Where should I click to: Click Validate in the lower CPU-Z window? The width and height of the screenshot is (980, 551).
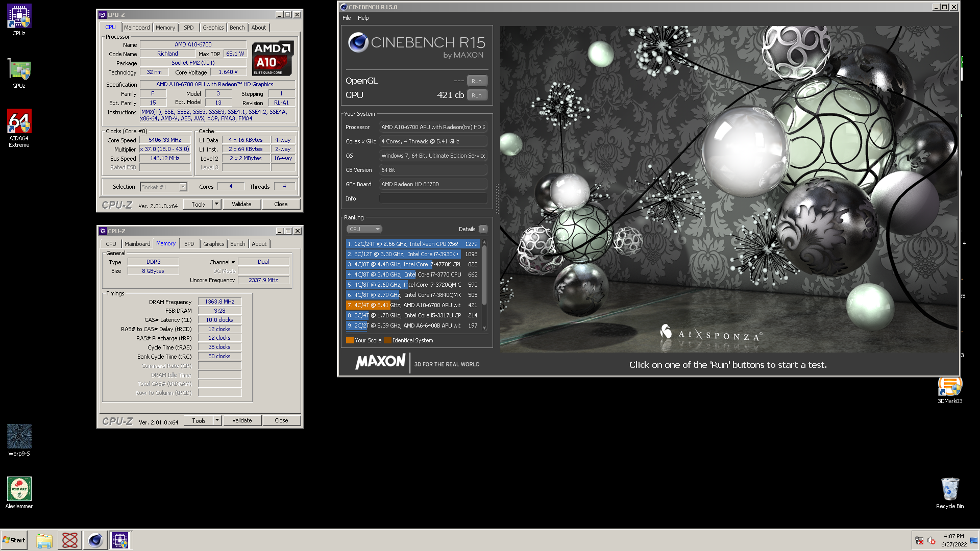[x=242, y=420]
